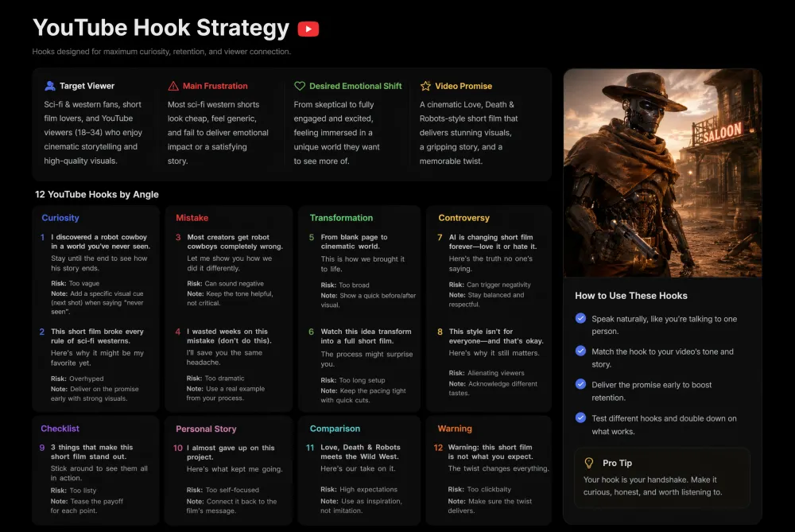Click the 'Main Frustration' label

tap(215, 86)
